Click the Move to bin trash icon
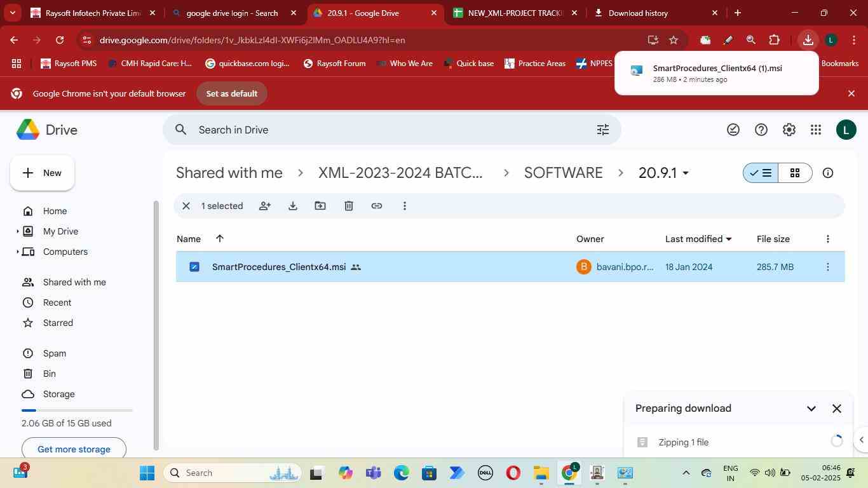The width and height of the screenshot is (868, 488). coord(349,206)
